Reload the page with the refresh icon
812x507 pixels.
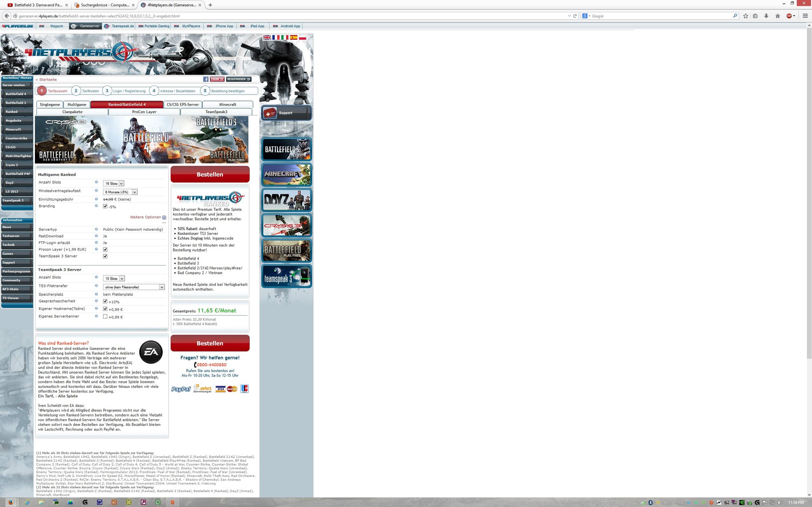pyautogui.click(x=575, y=16)
